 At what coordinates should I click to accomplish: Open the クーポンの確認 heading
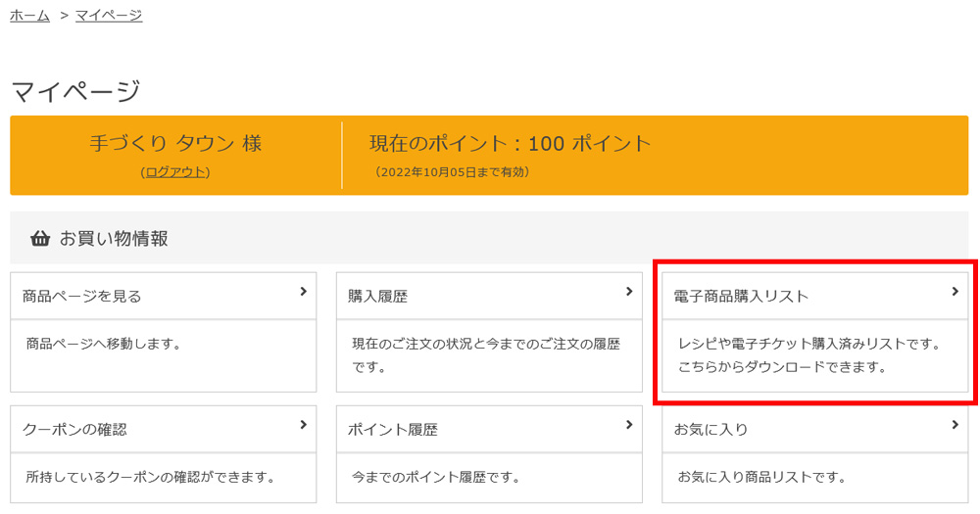74,429
